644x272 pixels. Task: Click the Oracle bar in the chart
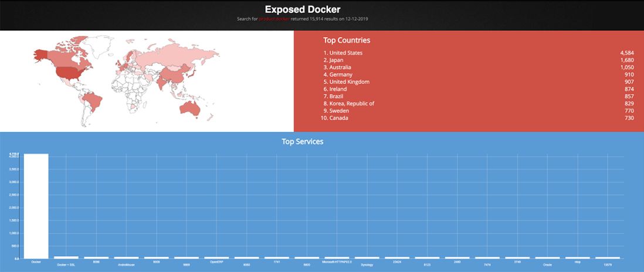(x=547, y=257)
